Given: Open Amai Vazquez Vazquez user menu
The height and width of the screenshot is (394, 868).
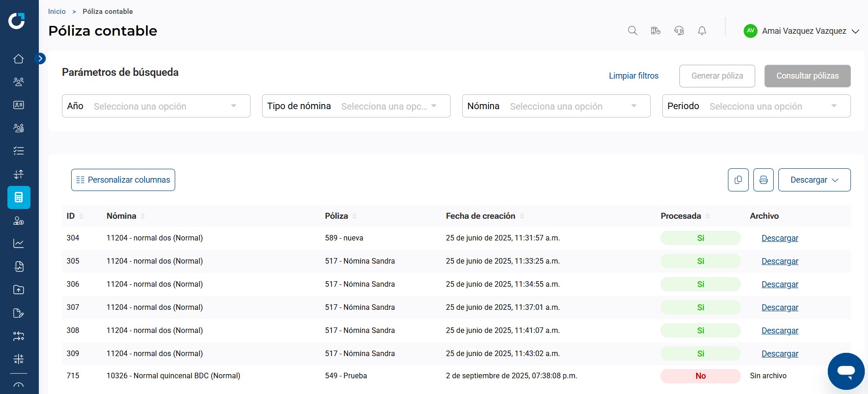Looking at the screenshot, I should tap(801, 31).
